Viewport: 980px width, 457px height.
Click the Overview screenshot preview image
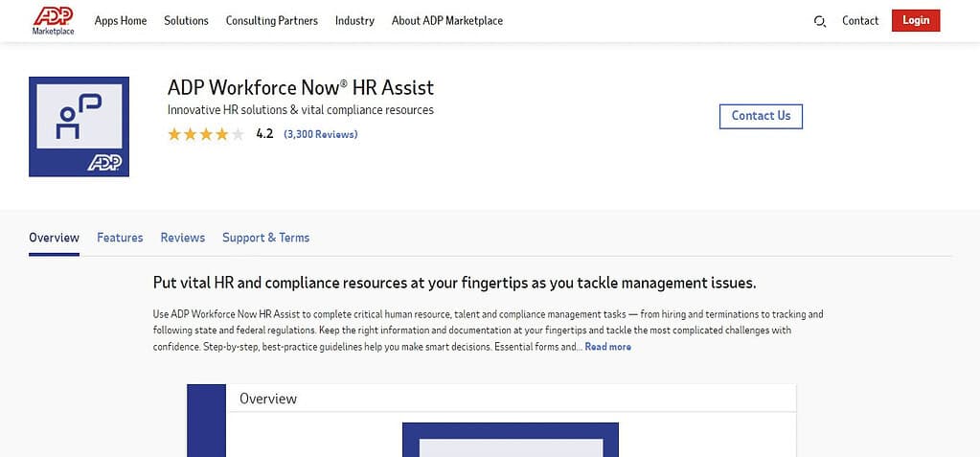tap(491, 421)
